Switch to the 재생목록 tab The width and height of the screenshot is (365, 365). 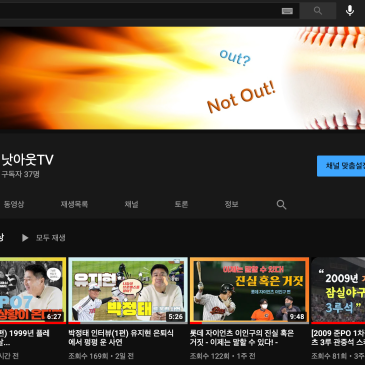click(74, 204)
